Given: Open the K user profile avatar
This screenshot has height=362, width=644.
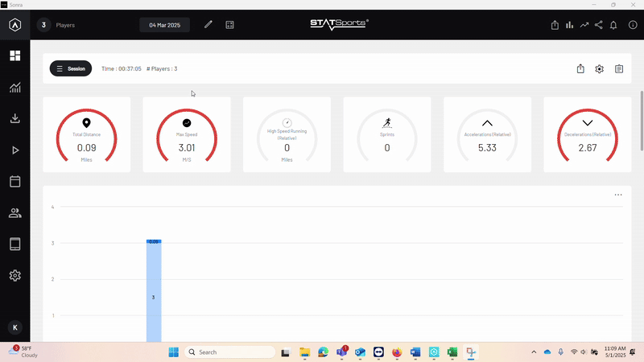Looking at the screenshot, I should click(15, 327).
